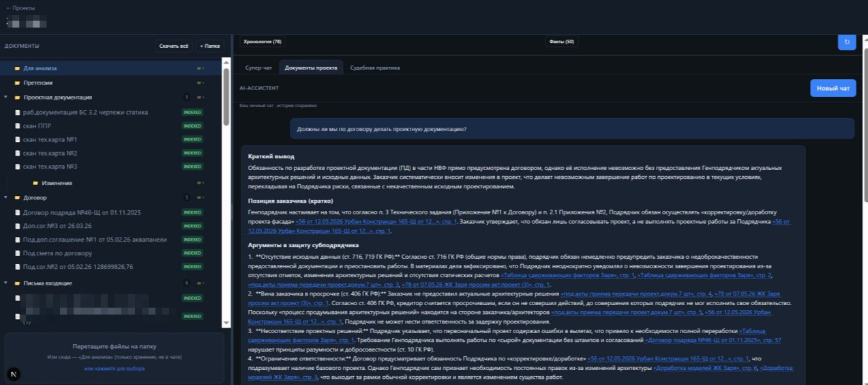Click the folder icon beside Для анализа
Screen dimensions: 868x385
17,68
